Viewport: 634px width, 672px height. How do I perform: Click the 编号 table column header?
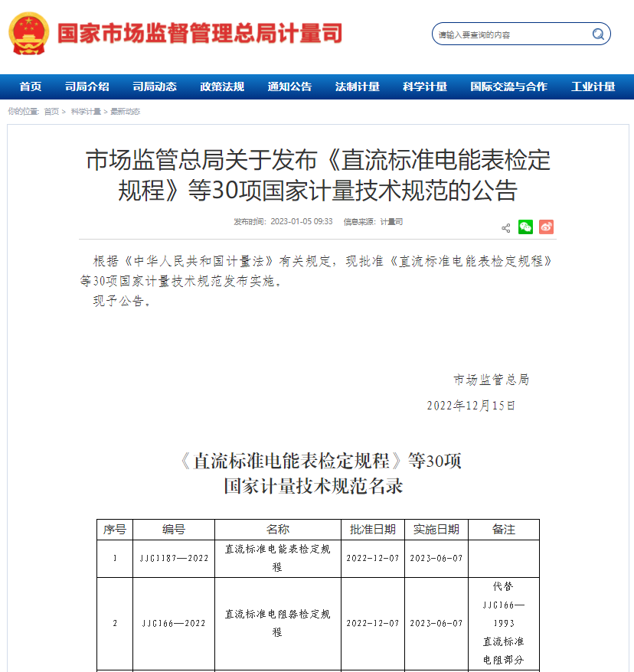tap(174, 530)
